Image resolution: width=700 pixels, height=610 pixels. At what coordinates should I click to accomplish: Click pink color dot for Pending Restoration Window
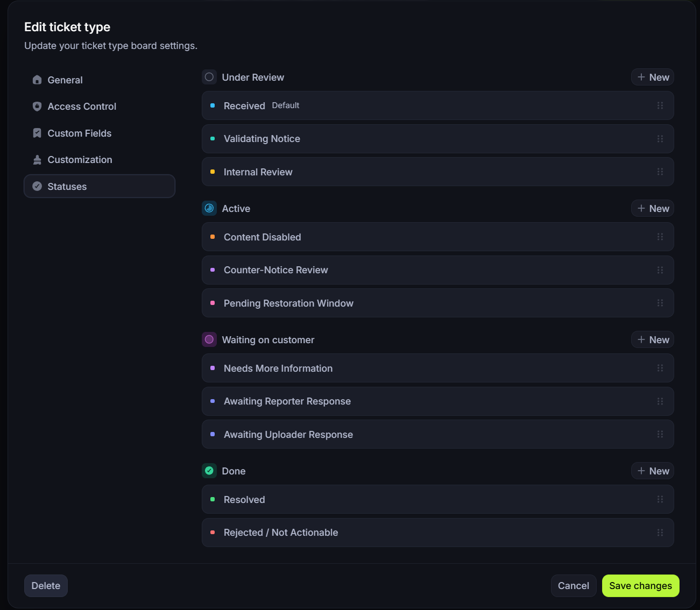pyautogui.click(x=213, y=303)
